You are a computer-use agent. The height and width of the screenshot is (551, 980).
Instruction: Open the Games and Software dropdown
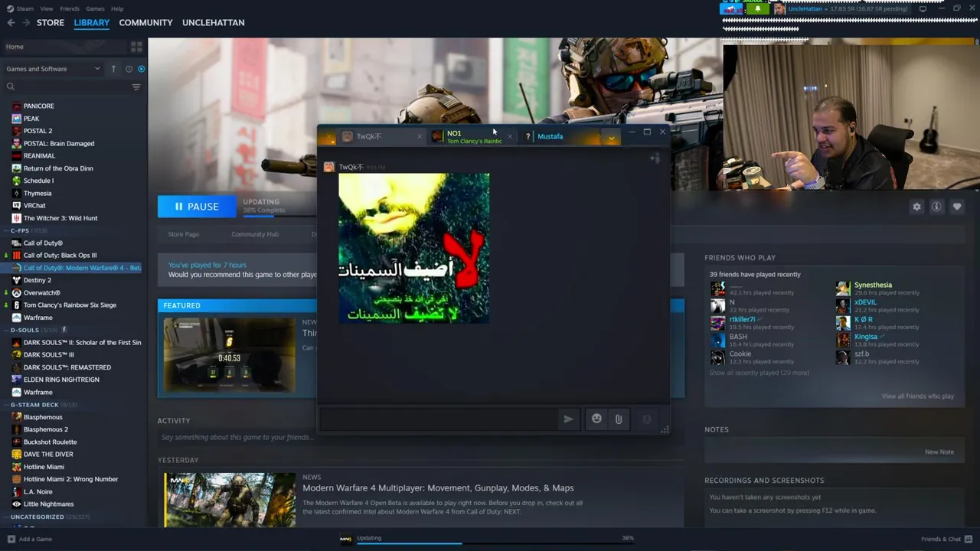tap(54, 69)
